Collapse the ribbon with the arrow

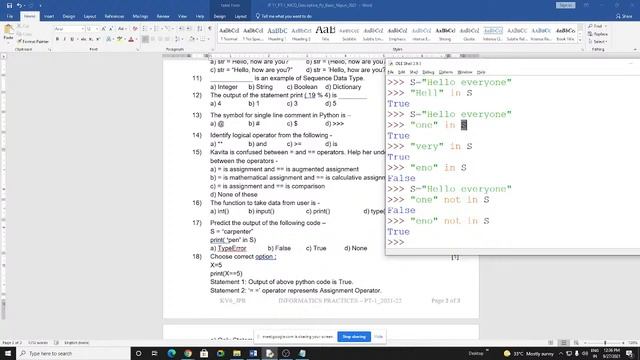click(635, 49)
